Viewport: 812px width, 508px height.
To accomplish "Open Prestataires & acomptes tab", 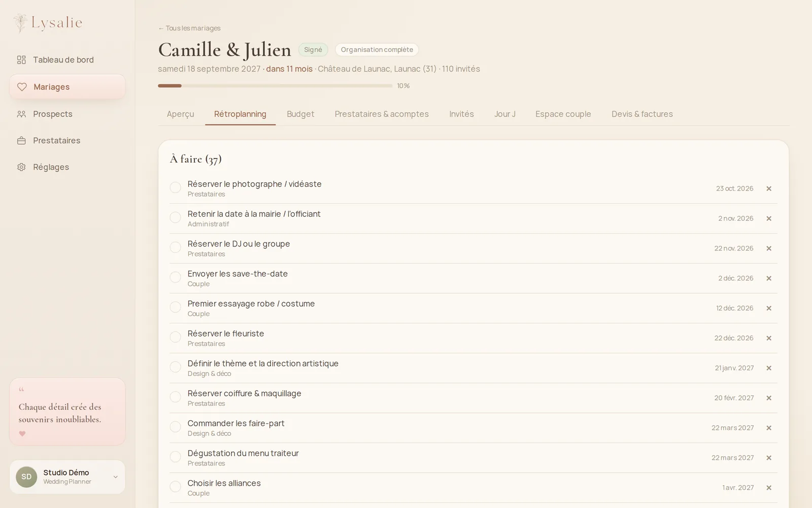I will [x=382, y=114].
